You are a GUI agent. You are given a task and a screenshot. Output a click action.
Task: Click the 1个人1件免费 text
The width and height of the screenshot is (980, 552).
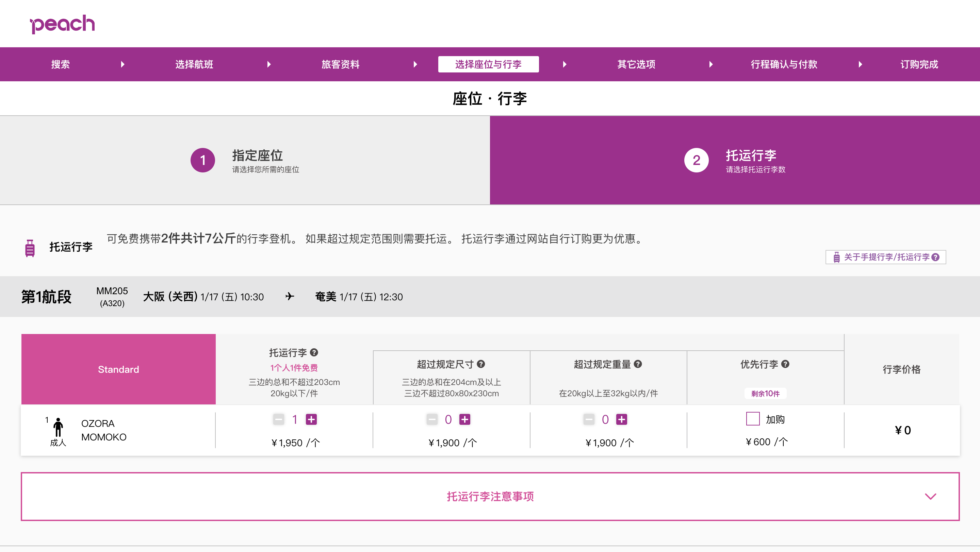294,368
